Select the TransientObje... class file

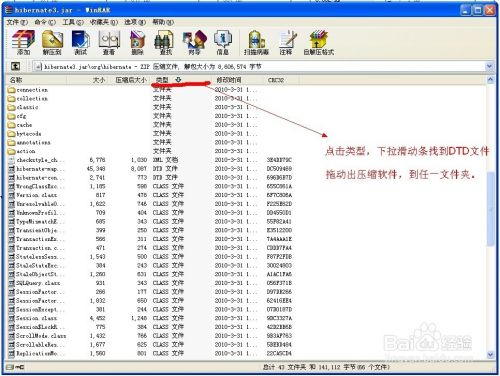click(150, 230)
